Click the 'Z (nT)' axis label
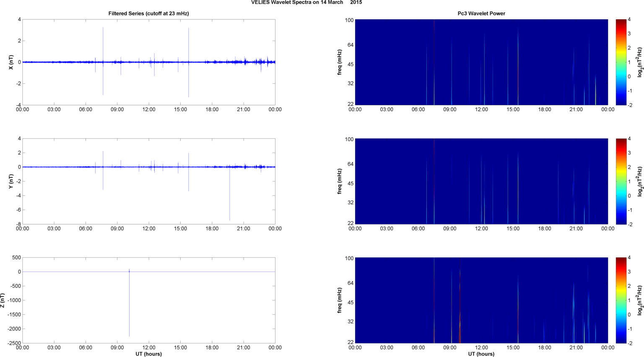The image size is (644, 357). click(3, 300)
